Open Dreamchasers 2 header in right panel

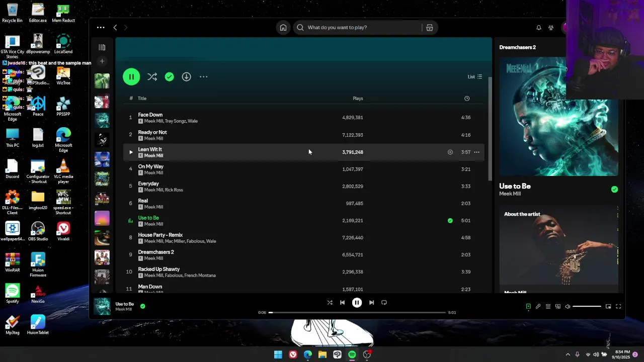click(517, 47)
